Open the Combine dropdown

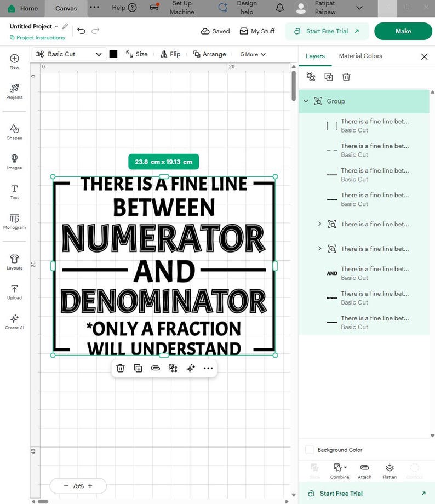point(340,471)
